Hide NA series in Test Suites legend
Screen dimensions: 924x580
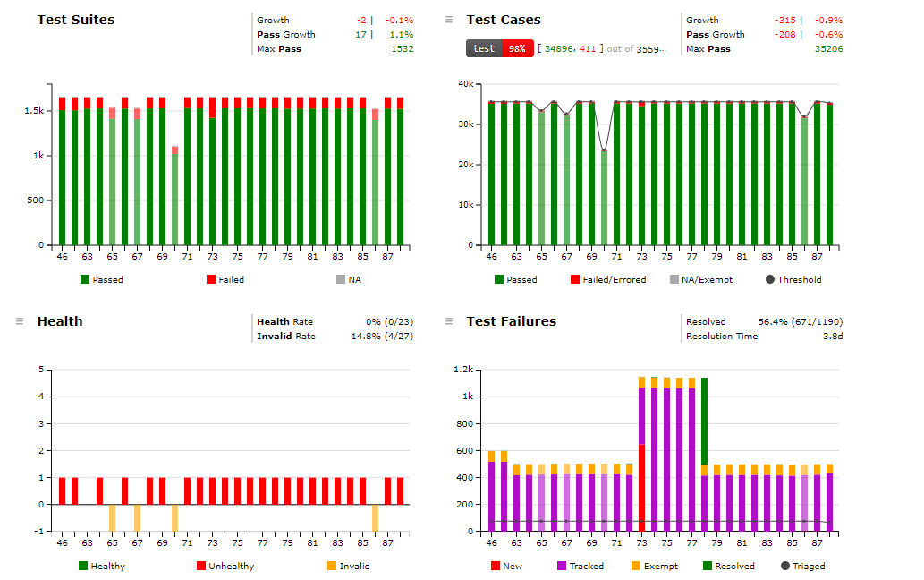[349, 279]
